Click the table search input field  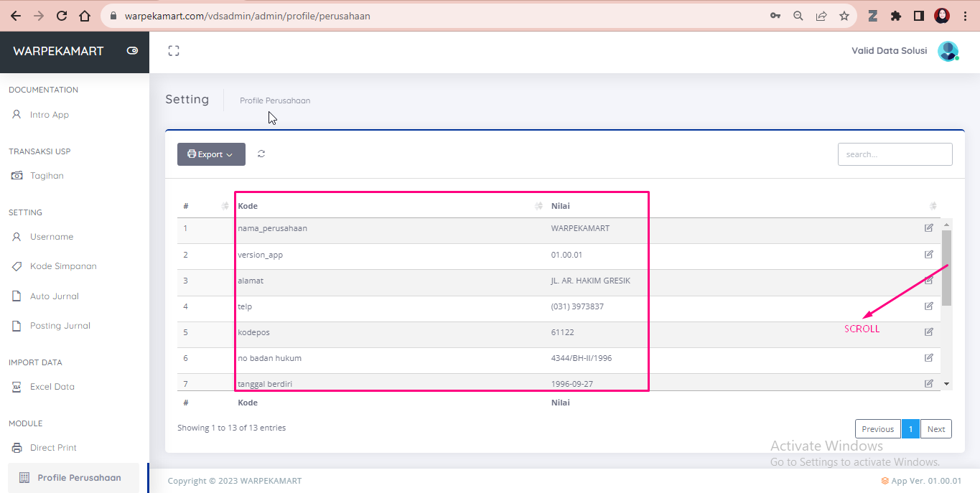895,154
